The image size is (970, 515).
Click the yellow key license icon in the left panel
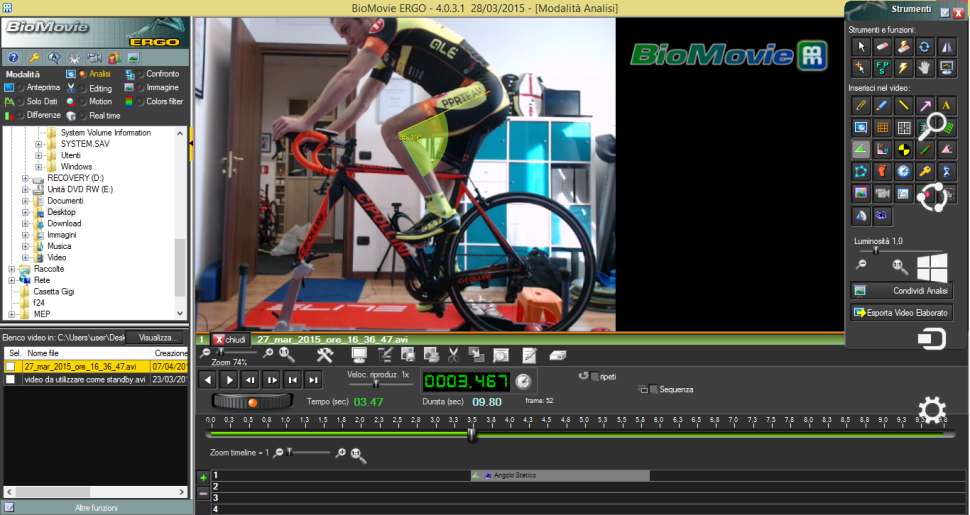pyautogui.click(x=34, y=58)
